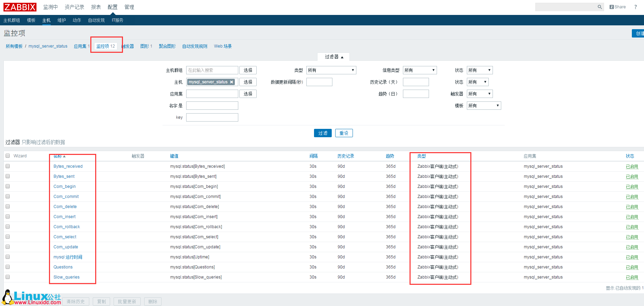Check the Bytes_sent row checkbox
The height and width of the screenshot is (306, 644).
click(x=8, y=176)
